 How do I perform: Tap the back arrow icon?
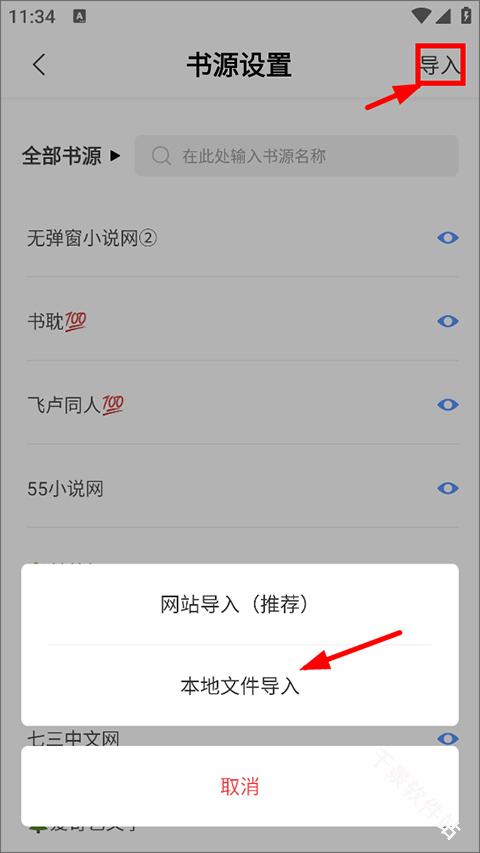[38, 65]
